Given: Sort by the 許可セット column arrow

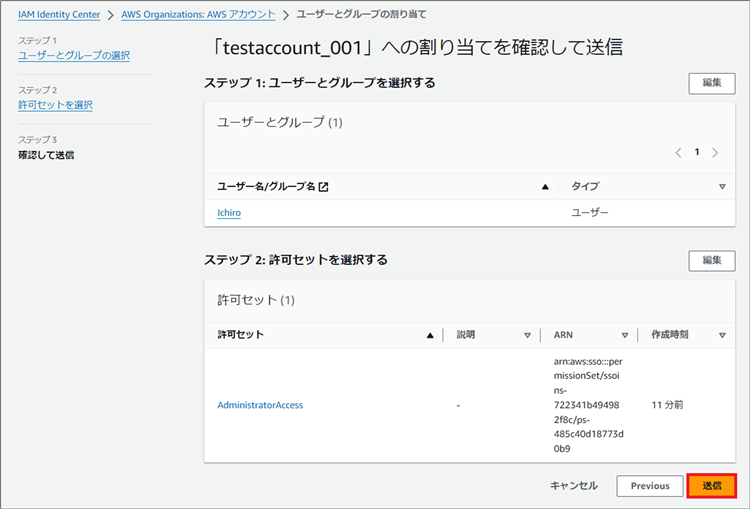Looking at the screenshot, I should click(430, 335).
